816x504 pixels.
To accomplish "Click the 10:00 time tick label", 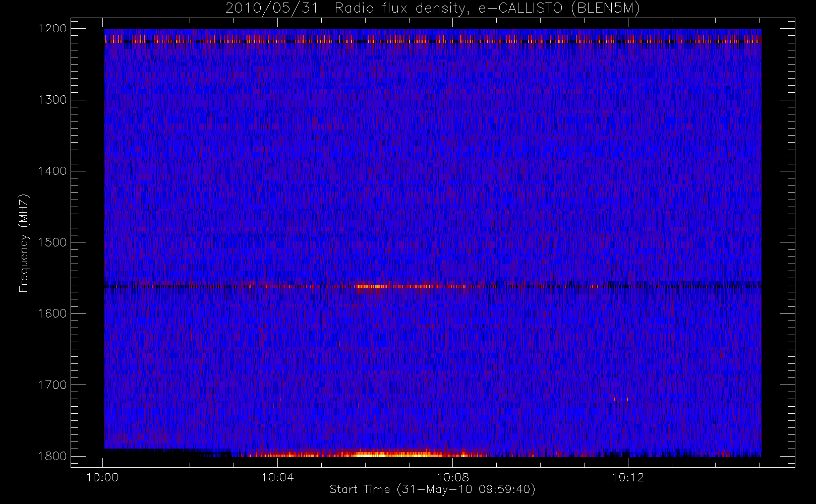I will [103, 477].
